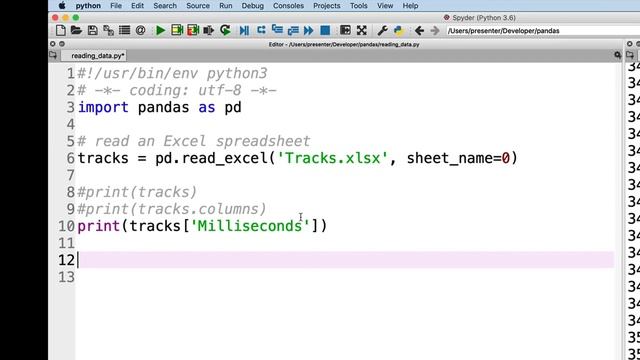Run the current cell
Screen dimensions: 640x360
(x=177, y=30)
